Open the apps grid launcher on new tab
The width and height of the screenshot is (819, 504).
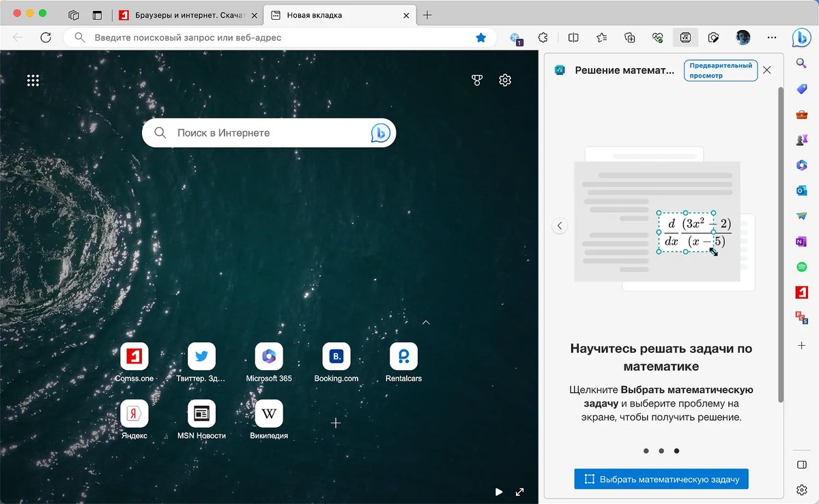33,80
